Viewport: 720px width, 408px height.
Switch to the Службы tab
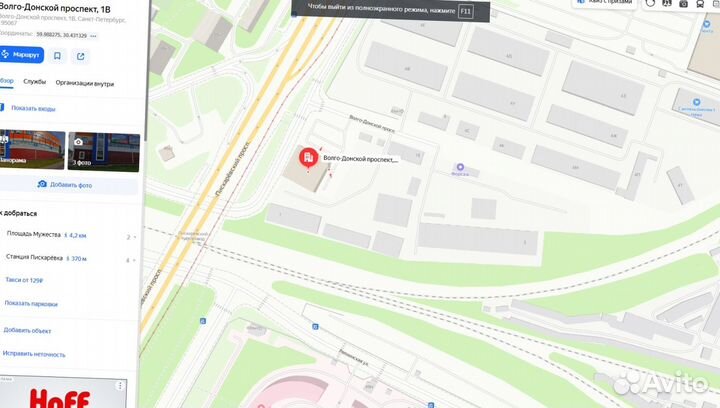click(34, 81)
